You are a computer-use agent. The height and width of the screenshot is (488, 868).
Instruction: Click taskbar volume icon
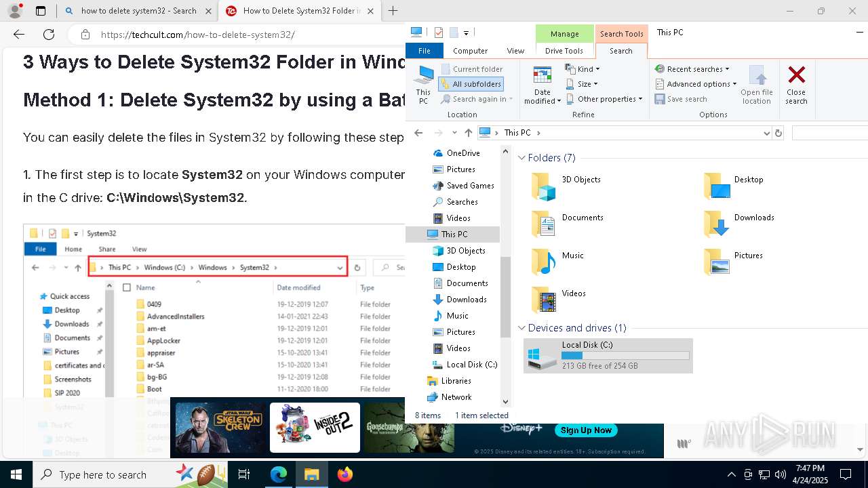(780, 474)
